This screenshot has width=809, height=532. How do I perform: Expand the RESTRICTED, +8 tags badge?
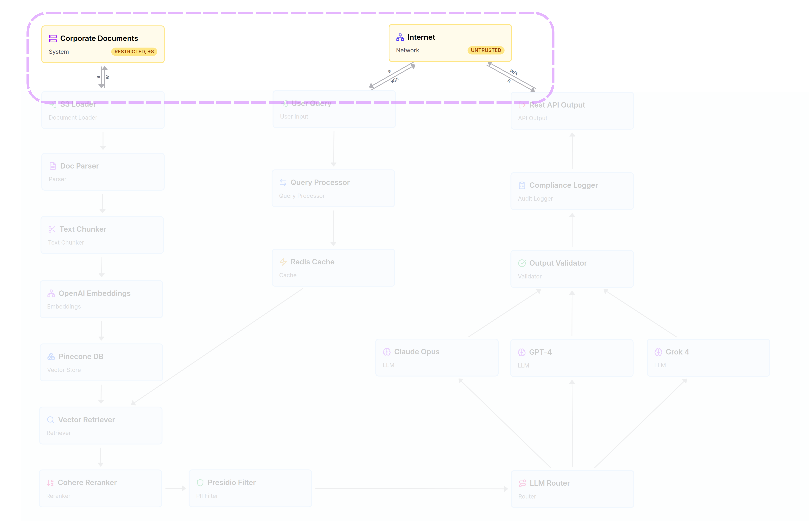coord(134,52)
